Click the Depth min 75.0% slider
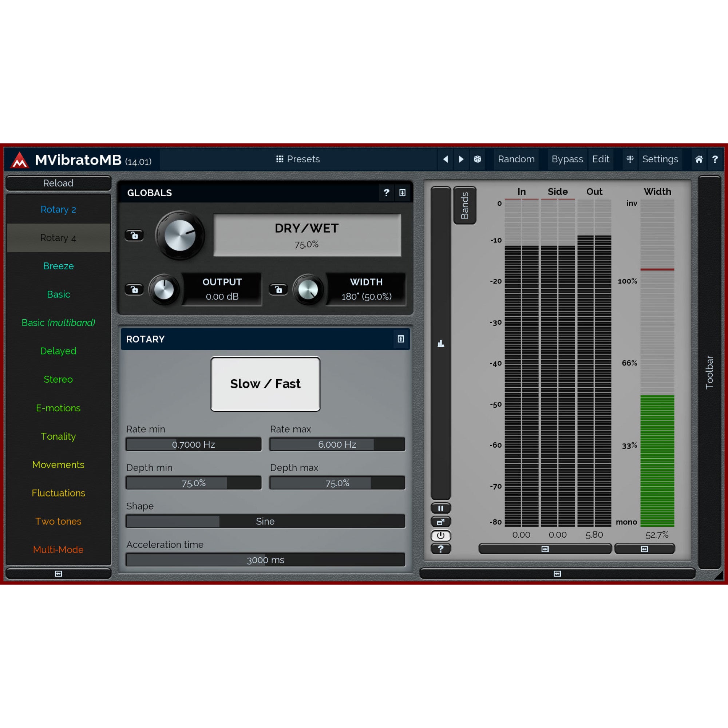The width and height of the screenshot is (728, 728). 194,483
